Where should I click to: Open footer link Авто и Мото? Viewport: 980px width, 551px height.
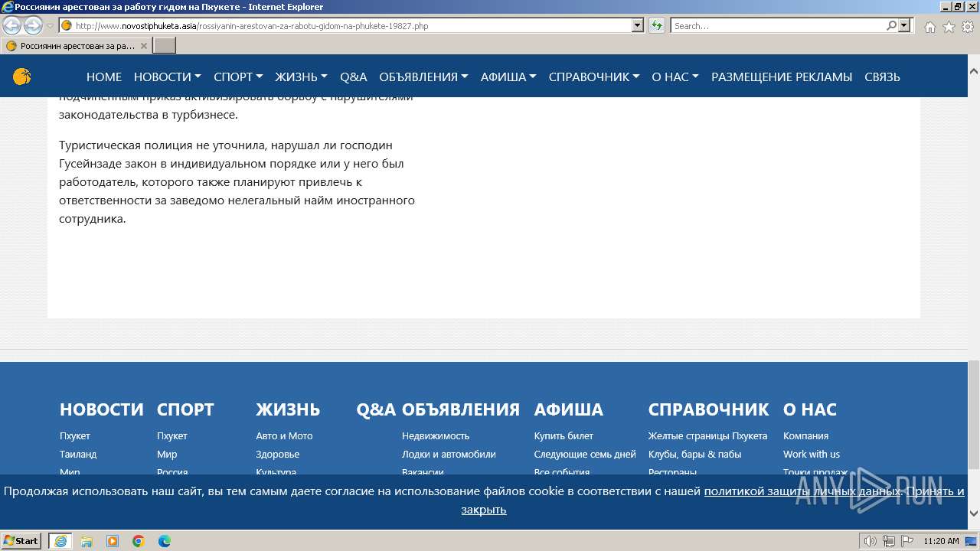(284, 435)
